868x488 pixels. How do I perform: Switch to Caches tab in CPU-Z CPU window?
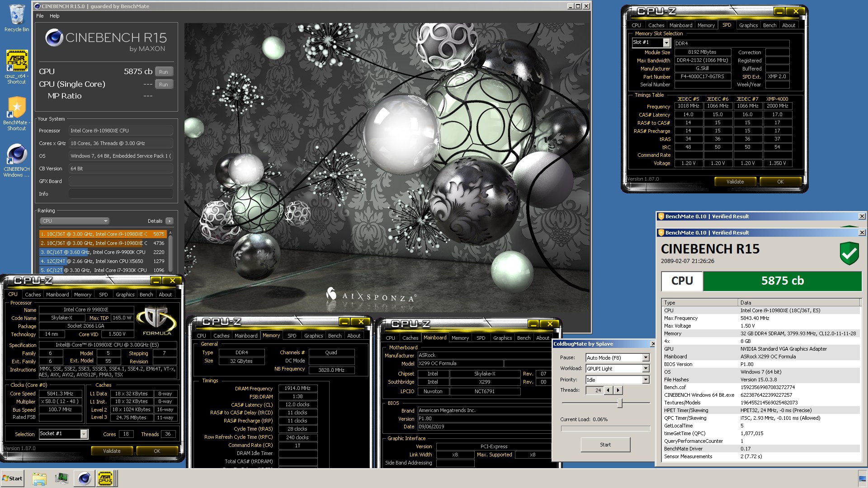pos(33,295)
